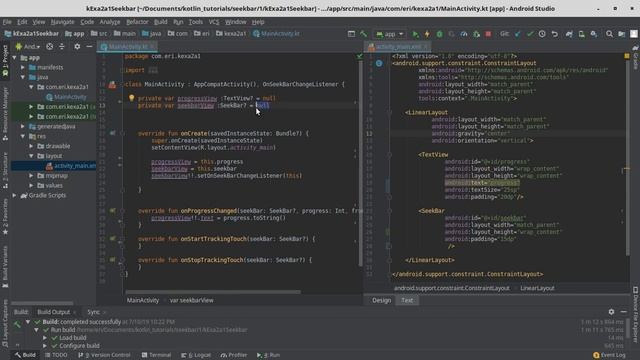Expand Gradle Scripts node
The image size is (640, 360).
click(15, 196)
